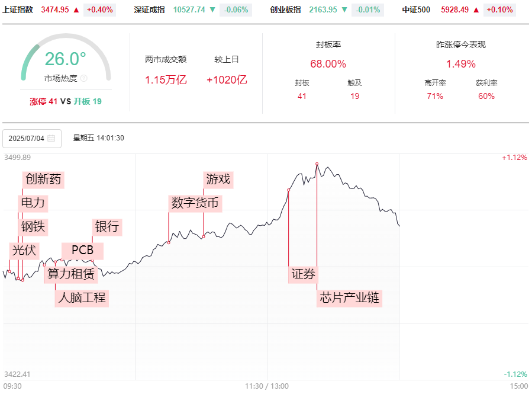
Task: Click the red up arrow beside 中证500
Action: (x=476, y=10)
